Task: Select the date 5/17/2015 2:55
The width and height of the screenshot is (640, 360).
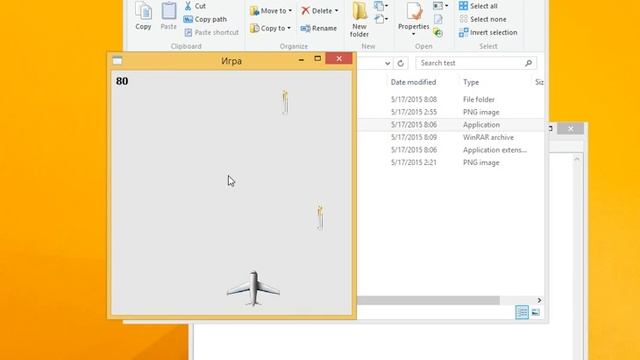Action: point(413,112)
